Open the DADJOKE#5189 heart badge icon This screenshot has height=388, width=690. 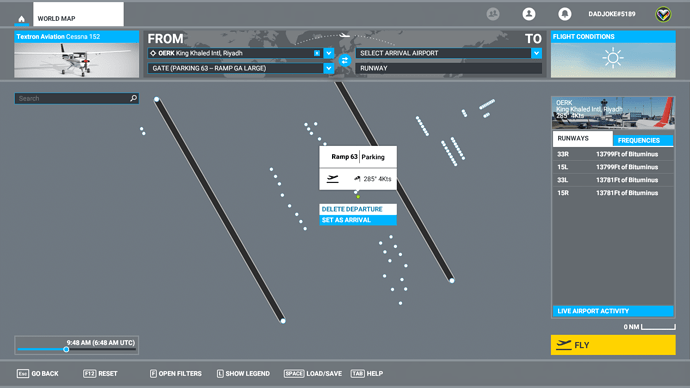click(663, 15)
